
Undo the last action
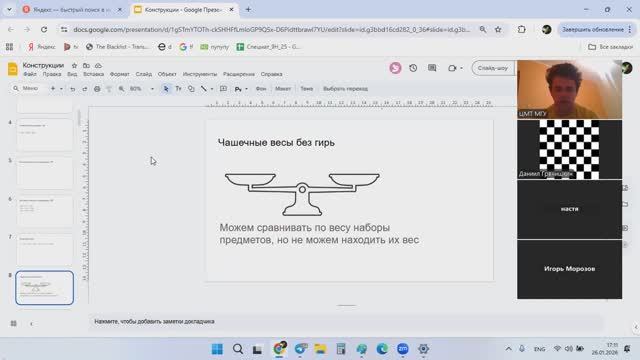(x=73, y=89)
